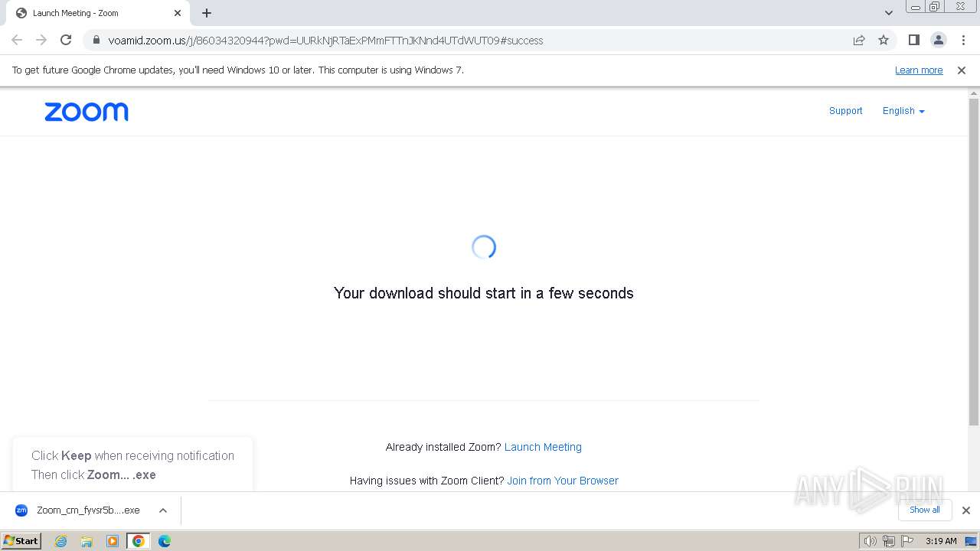Click the network tray icon
This screenshot has height=551, width=980.
click(889, 541)
